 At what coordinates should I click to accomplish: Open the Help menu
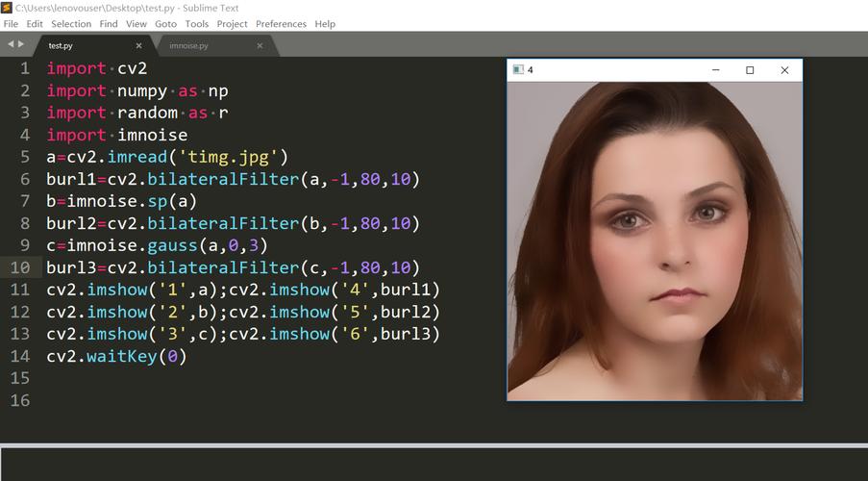tap(325, 23)
